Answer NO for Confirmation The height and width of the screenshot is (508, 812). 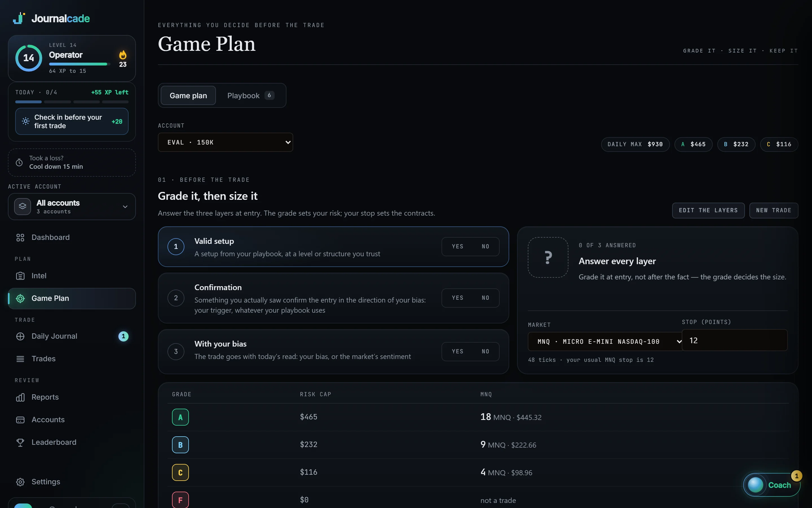click(486, 298)
